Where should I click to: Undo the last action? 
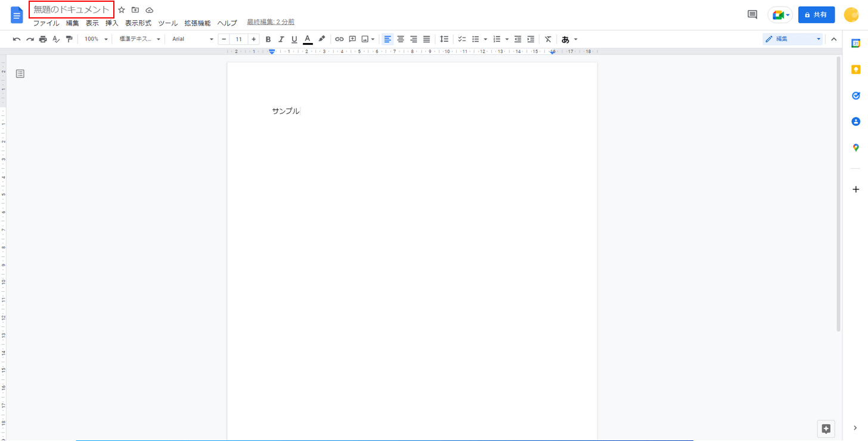coord(17,39)
